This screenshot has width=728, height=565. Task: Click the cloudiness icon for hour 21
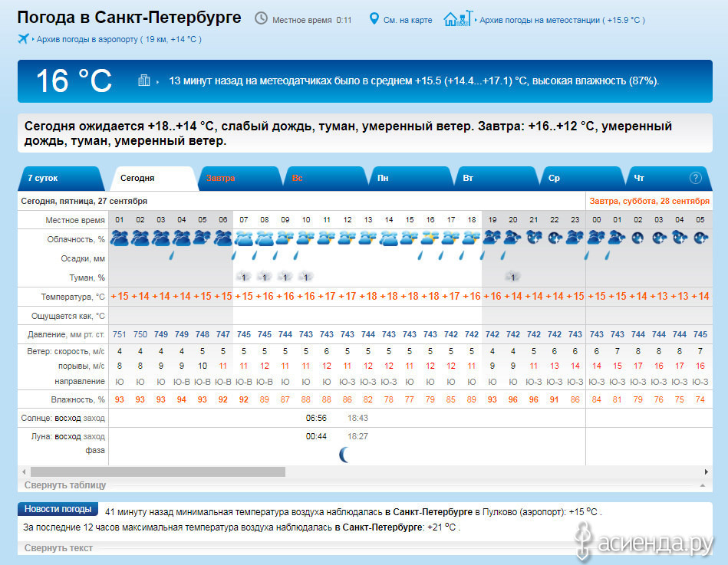click(x=534, y=238)
